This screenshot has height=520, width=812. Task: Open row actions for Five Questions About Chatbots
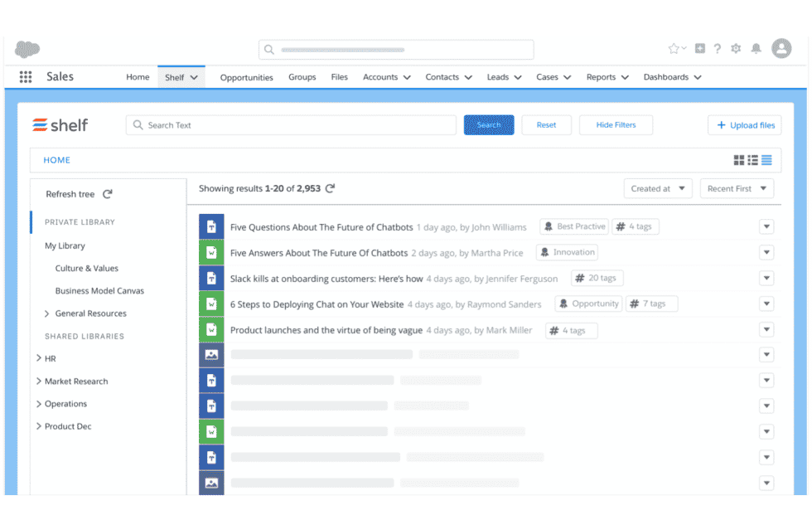(x=766, y=226)
